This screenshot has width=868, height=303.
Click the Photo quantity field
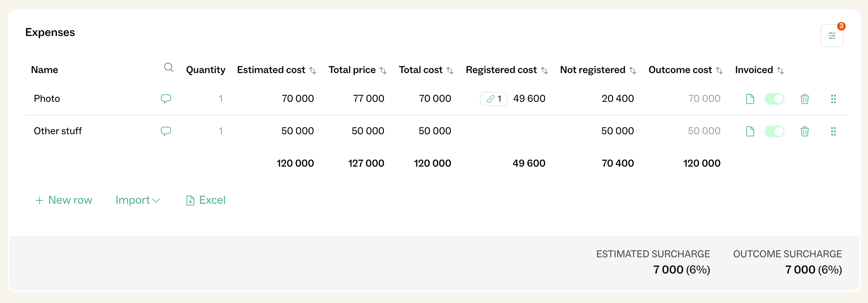(x=221, y=99)
